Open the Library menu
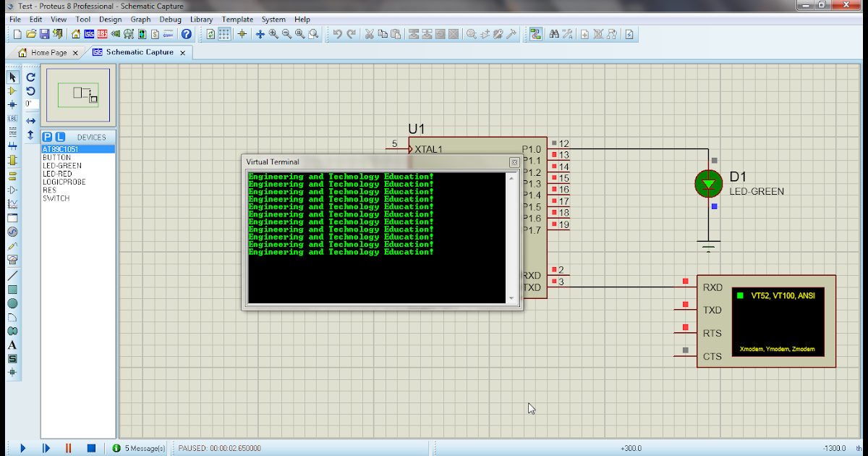868x456 pixels. click(202, 20)
